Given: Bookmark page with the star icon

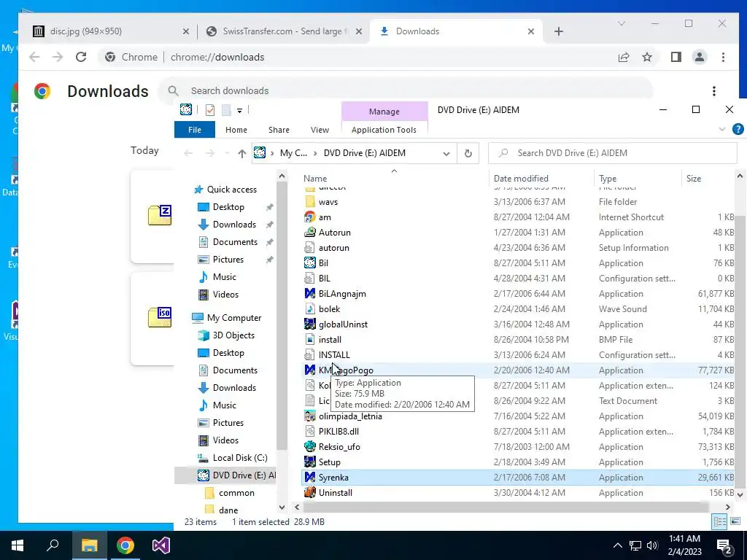Looking at the screenshot, I should [647, 57].
